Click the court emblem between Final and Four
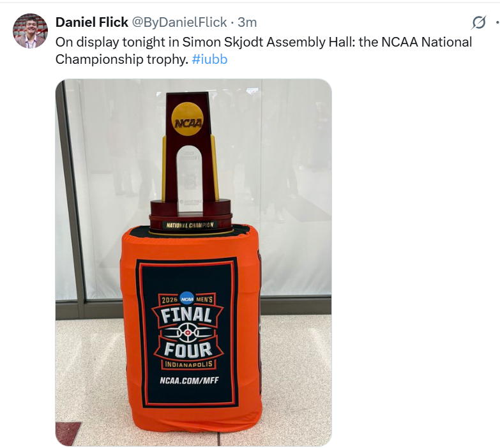 pyautogui.click(x=187, y=332)
